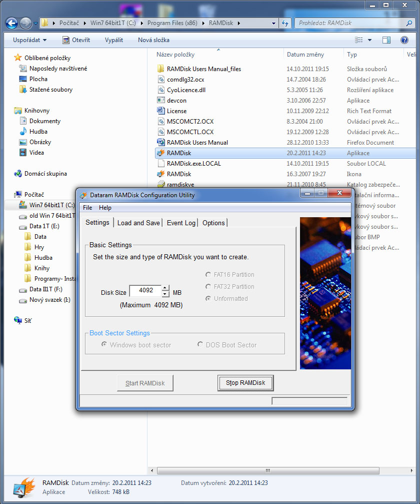The image size is (420, 504).
Task: Select RAMDisk.exe.LOCAL file icon
Action: pos(161,163)
